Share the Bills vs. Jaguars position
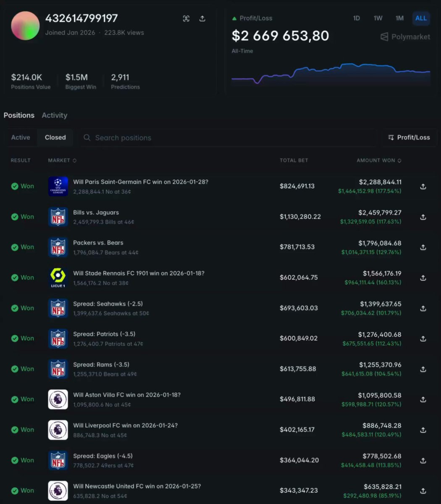This screenshot has width=441, height=504. click(x=423, y=217)
